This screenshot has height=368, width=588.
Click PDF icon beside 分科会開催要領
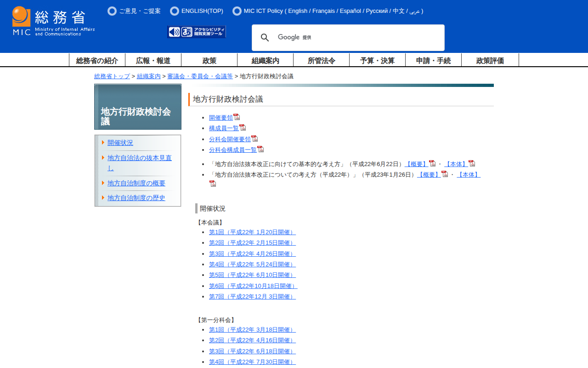tap(254, 138)
